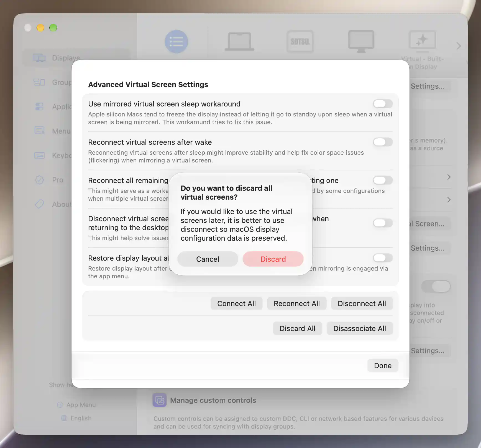Click the Groups icon in sidebar

click(39, 82)
